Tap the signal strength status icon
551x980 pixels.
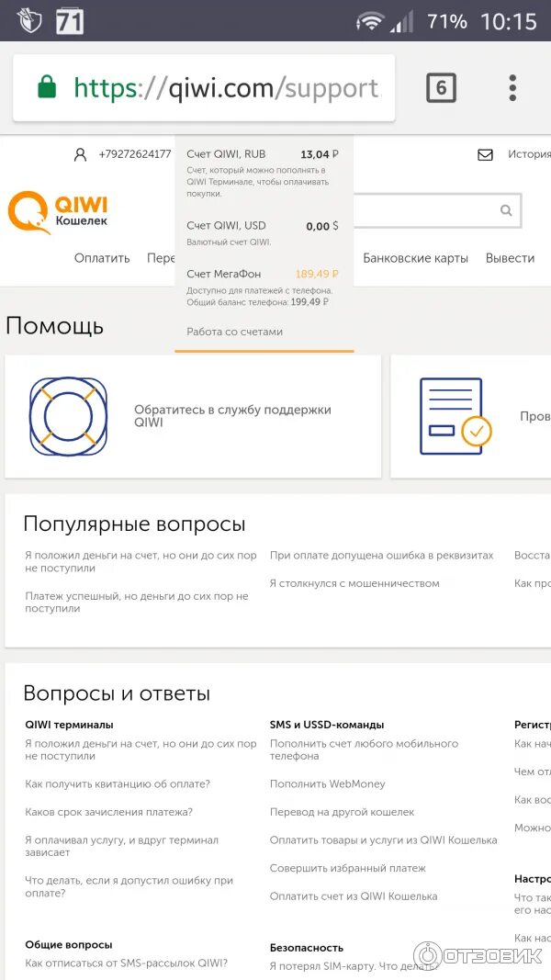click(401, 22)
